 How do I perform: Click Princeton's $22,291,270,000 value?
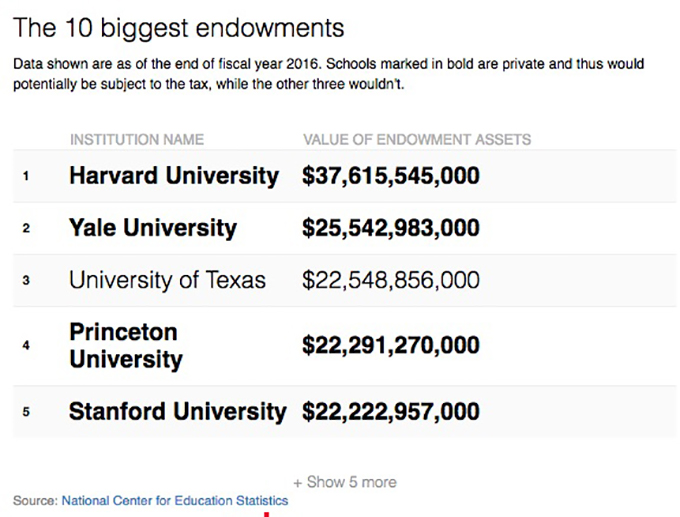click(391, 346)
